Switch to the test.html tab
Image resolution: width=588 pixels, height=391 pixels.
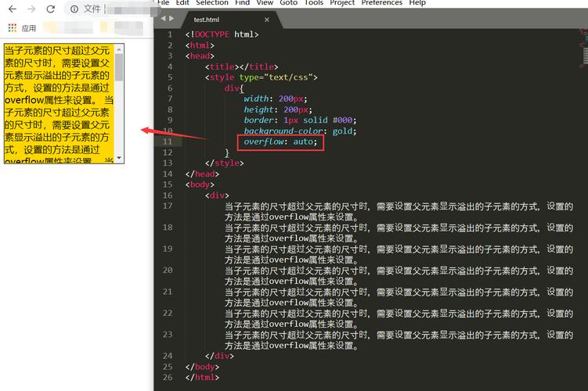coord(206,20)
